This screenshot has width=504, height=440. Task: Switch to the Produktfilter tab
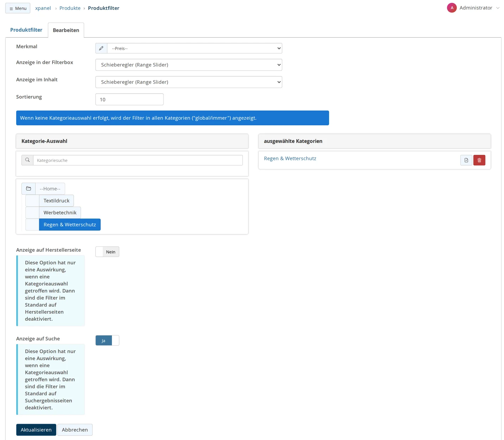pyautogui.click(x=26, y=30)
